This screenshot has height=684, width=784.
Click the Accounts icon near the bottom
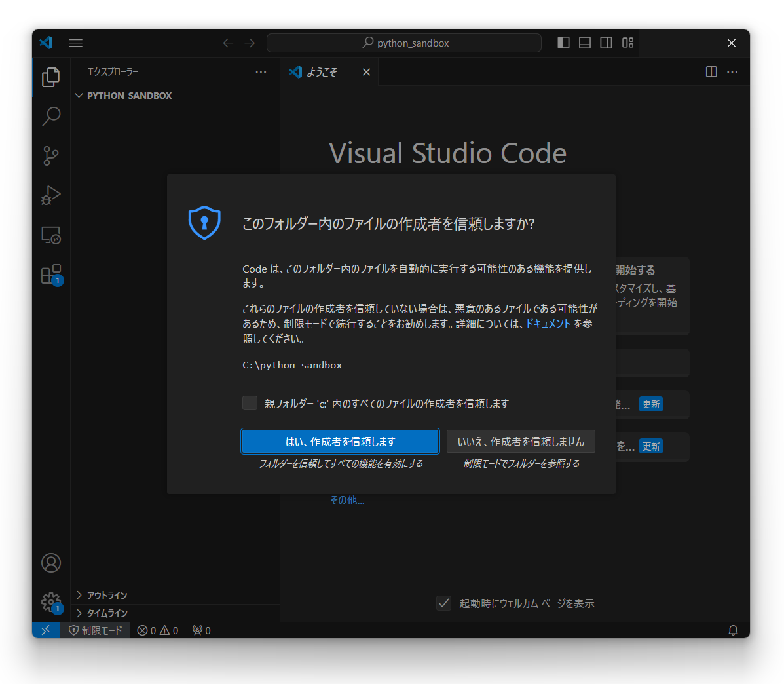point(50,563)
